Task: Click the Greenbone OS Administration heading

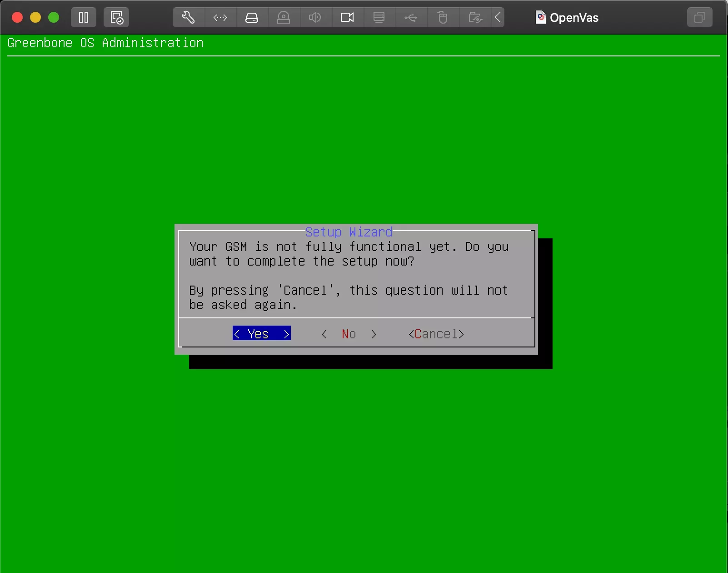Action: [105, 43]
